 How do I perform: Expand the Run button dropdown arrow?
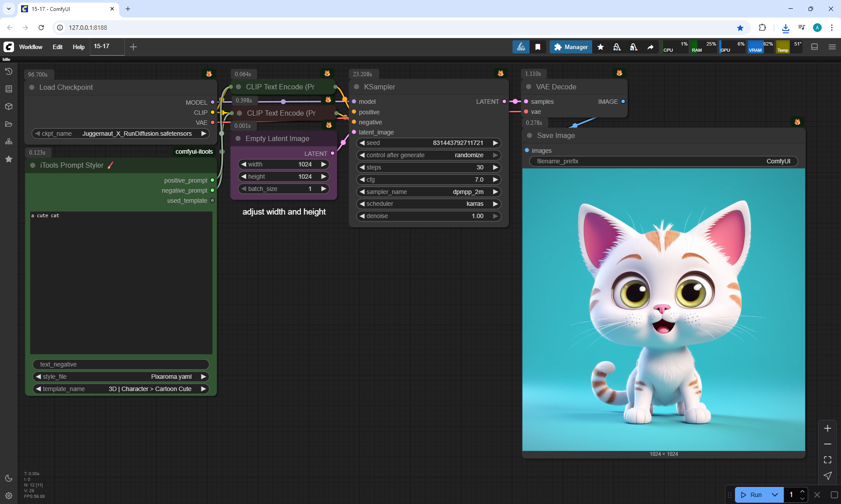(775, 495)
